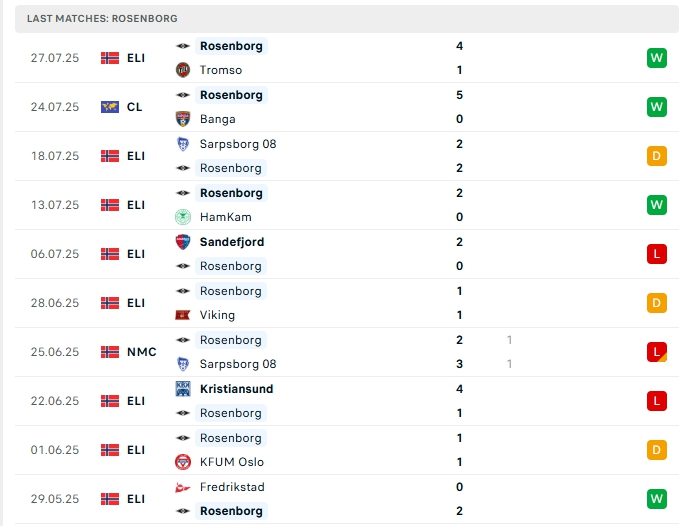Click the red L badge for Sandefjord match
Viewport: 691px width, 526px height.
click(656, 254)
